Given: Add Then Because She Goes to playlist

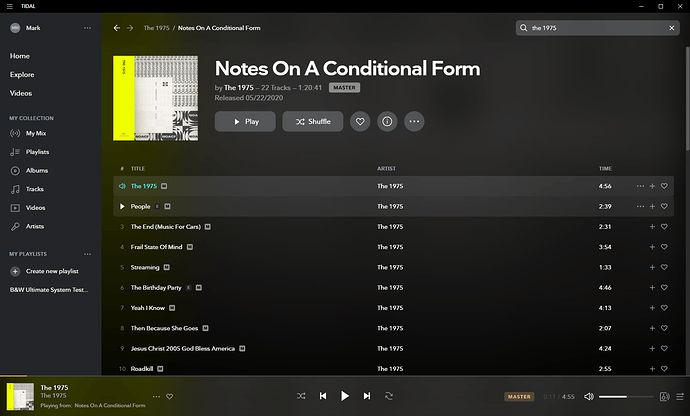Looking at the screenshot, I should click(652, 328).
